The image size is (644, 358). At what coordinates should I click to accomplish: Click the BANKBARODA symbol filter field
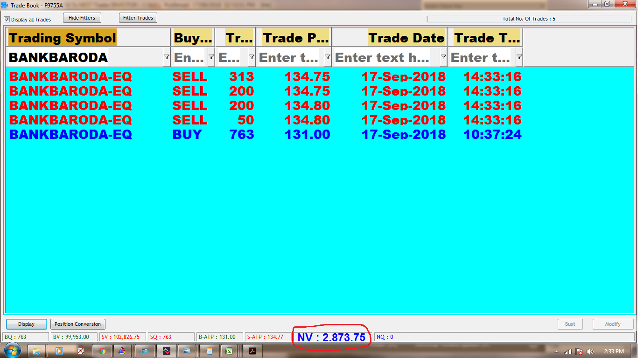click(x=85, y=57)
